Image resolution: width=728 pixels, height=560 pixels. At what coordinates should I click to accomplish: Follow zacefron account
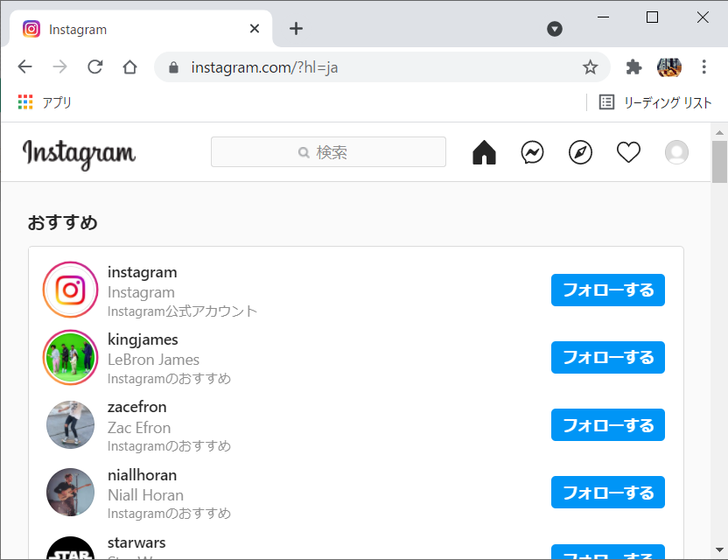(608, 425)
